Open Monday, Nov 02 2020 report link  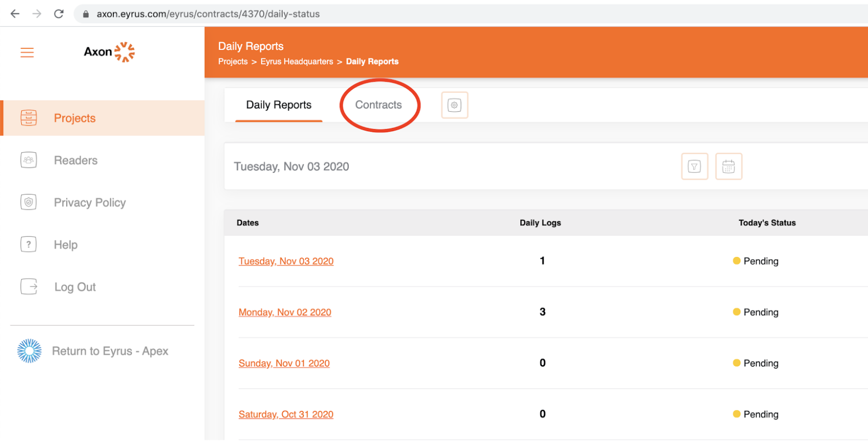(x=285, y=312)
